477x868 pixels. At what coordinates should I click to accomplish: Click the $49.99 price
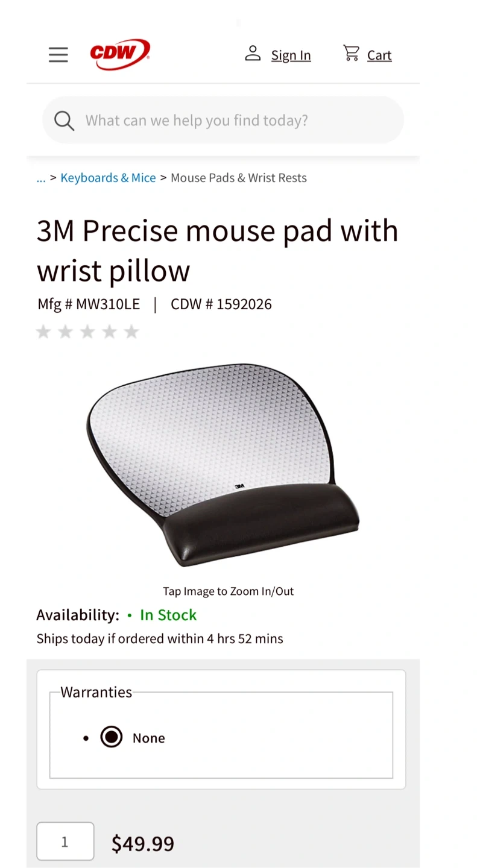coord(143,843)
